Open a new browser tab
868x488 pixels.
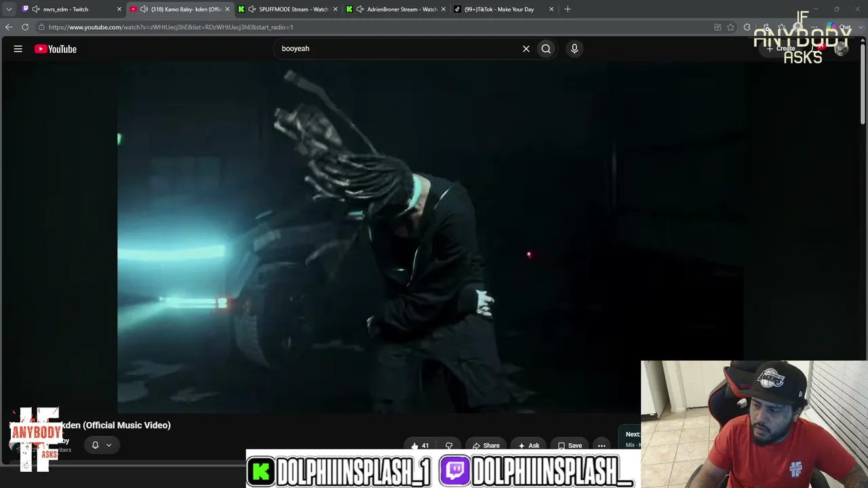pyautogui.click(x=568, y=9)
